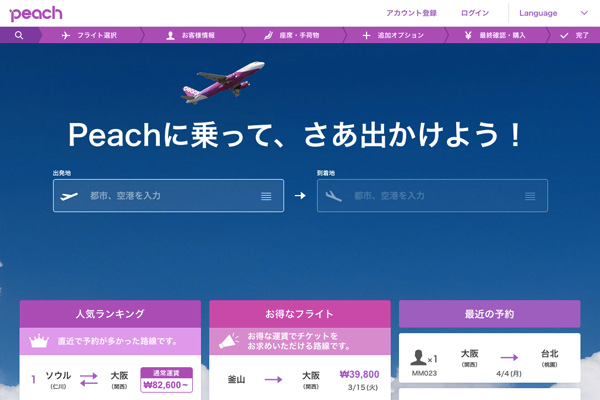Click the arrow between 釜山 and 大阪
Viewport: 600px width, 400px height.
274,379
